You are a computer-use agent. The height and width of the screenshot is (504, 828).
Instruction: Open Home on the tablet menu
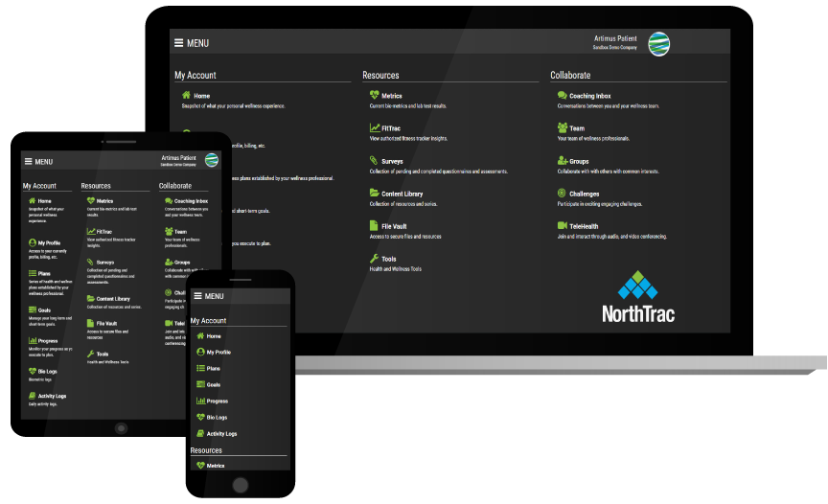tap(44, 201)
